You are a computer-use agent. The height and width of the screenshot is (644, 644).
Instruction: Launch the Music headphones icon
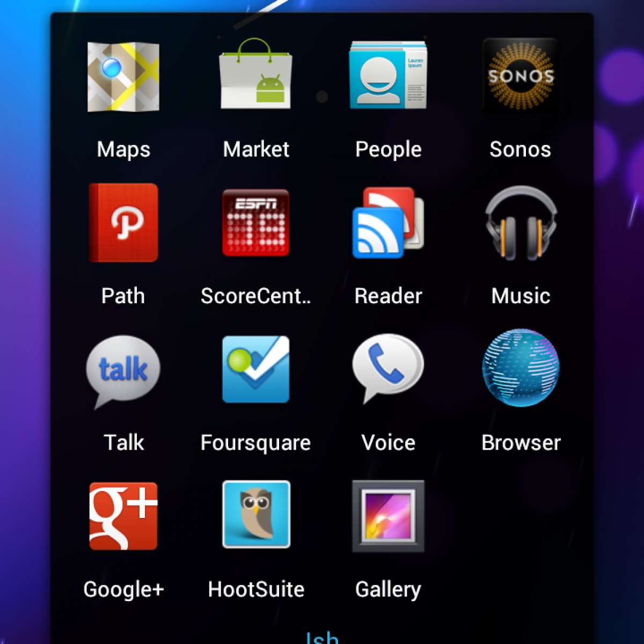(521, 223)
